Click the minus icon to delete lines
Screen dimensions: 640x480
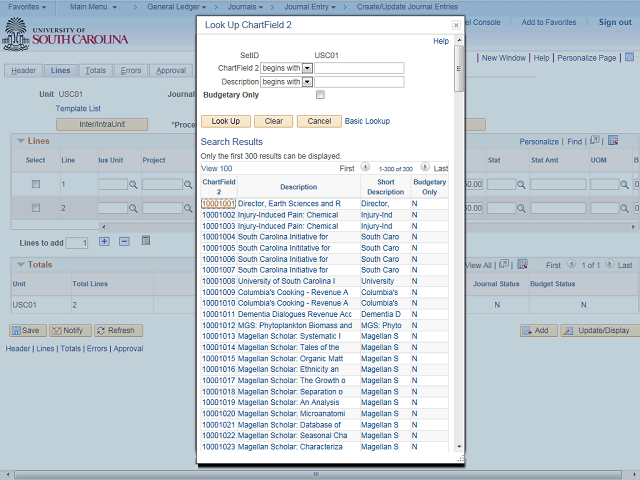(124, 242)
